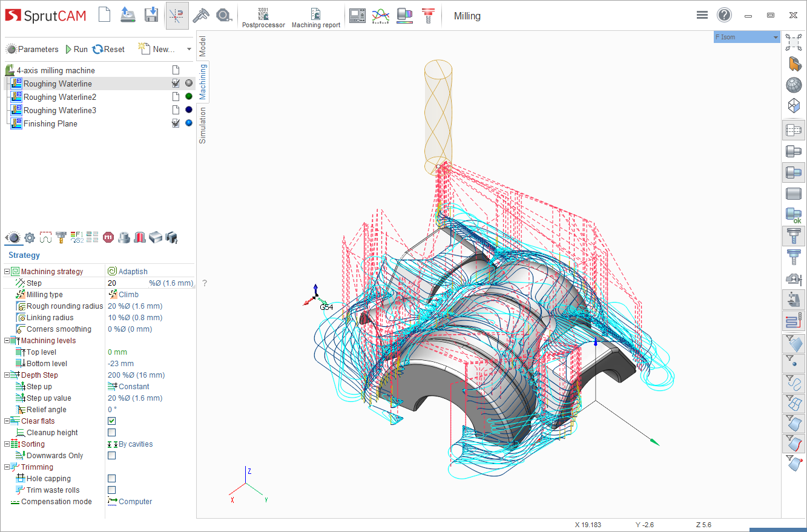
Task: Enable the Hole capping checkbox
Action: [111, 479]
